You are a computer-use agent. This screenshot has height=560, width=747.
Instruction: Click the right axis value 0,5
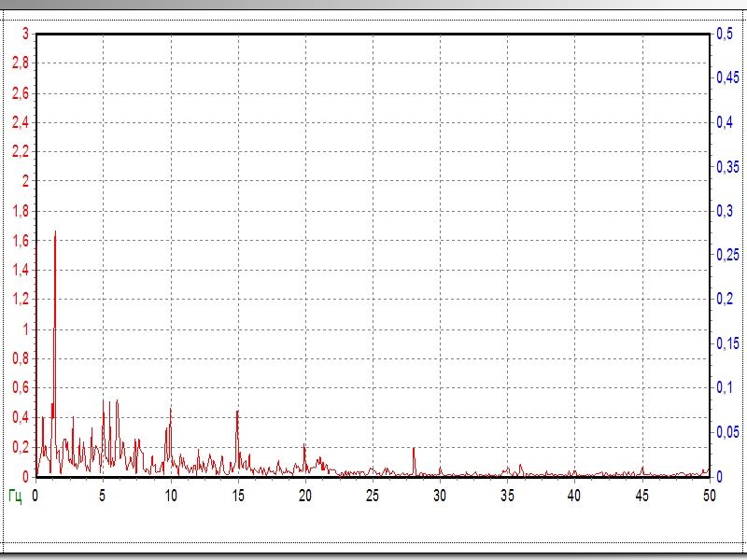(725, 34)
